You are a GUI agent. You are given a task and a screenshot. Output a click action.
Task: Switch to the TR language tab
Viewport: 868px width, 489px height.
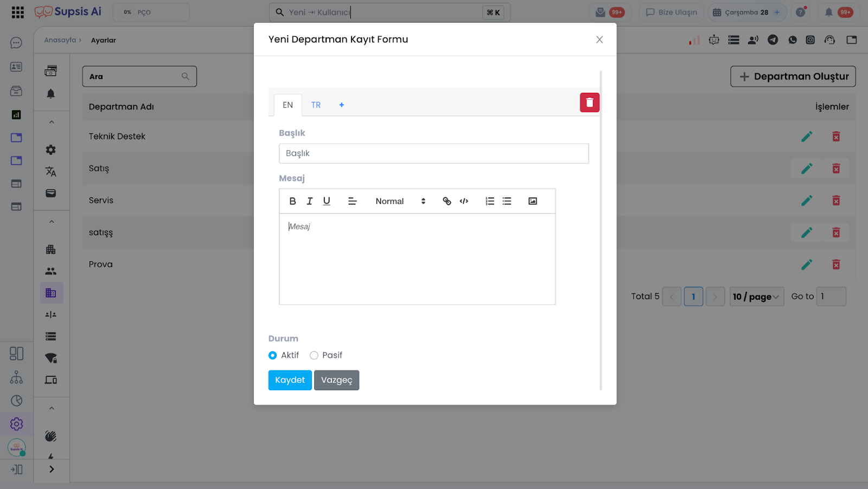pos(316,105)
